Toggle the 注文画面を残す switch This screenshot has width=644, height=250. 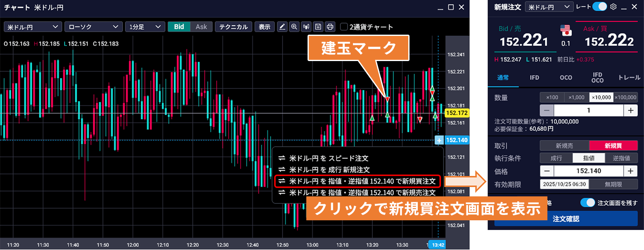point(587,203)
